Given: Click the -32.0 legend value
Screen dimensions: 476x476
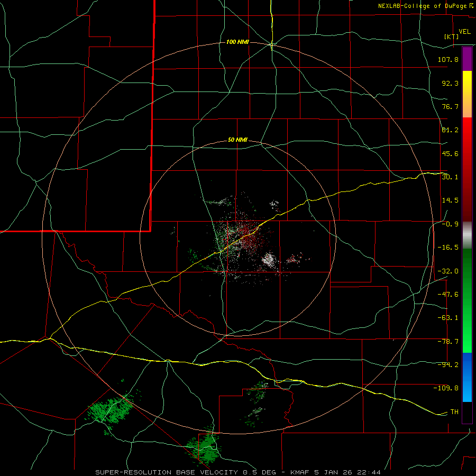Looking at the screenshot, I should click(448, 271).
